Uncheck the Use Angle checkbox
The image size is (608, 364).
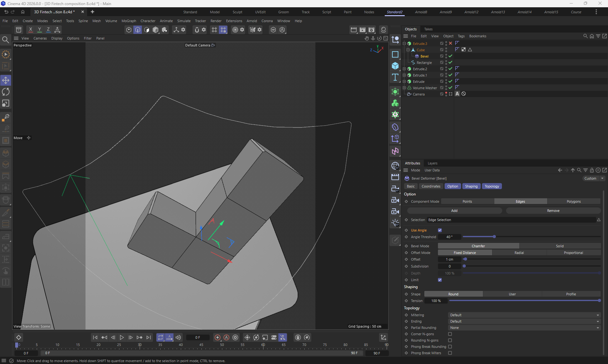pyautogui.click(x=440, y=230)
